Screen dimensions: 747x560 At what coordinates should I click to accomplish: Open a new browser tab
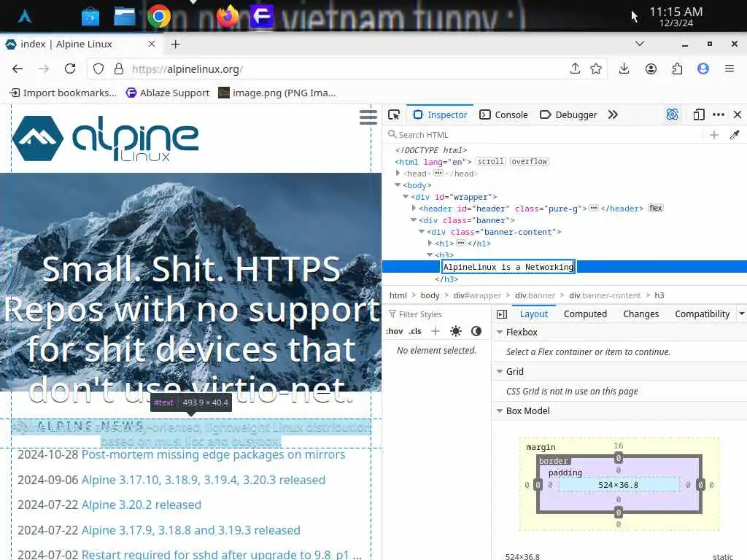[x=175, y=44]
